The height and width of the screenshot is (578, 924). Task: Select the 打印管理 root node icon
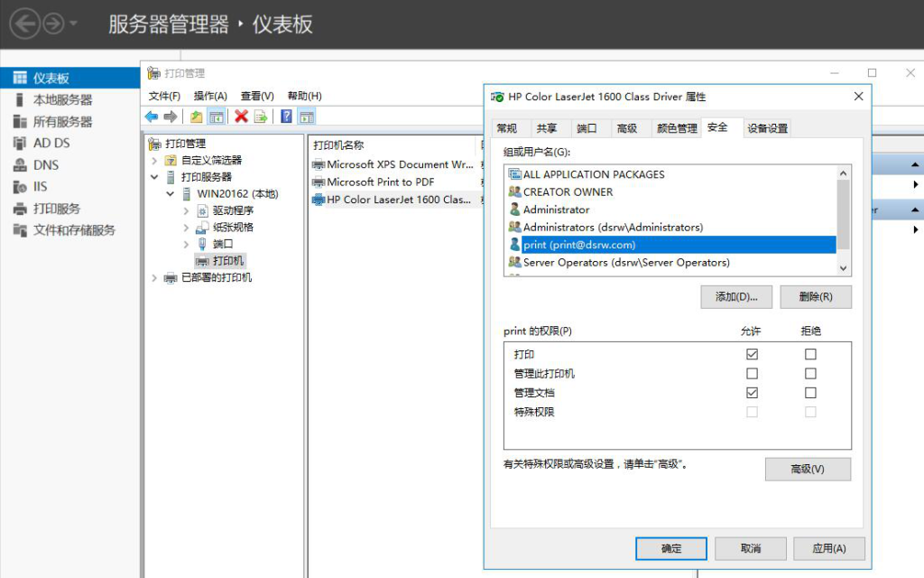154,144
